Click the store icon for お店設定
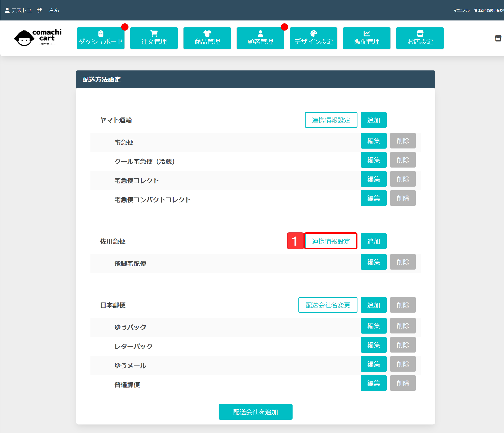504x433 pixels. coord(420,33)
